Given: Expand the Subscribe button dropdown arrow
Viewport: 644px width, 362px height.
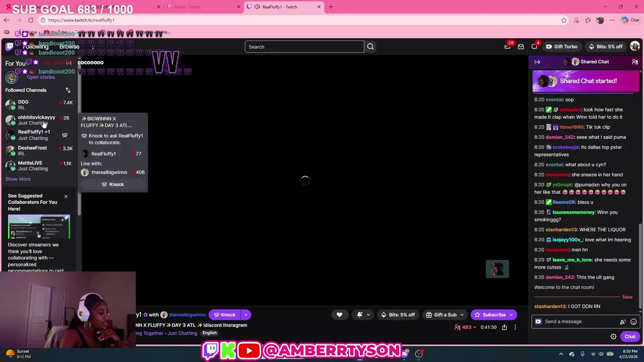Looking at the screenshot, I should [x=511, y=315].
